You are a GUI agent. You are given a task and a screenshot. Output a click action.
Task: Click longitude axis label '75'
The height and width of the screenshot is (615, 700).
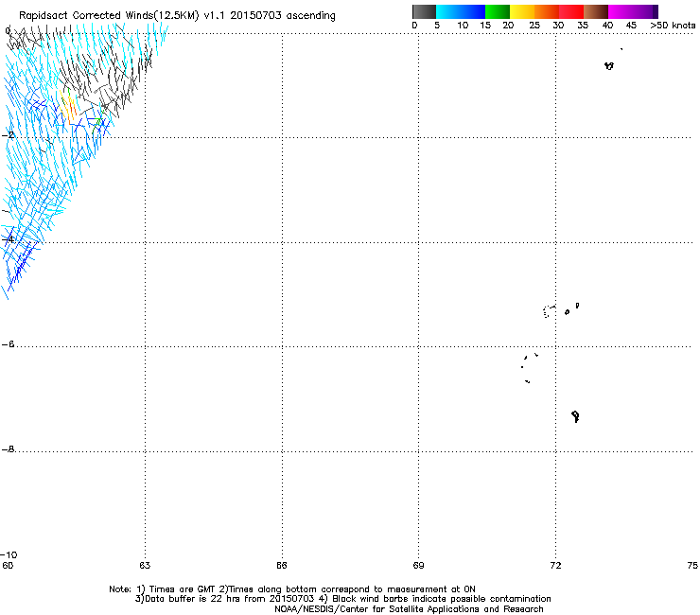(692, 566)
